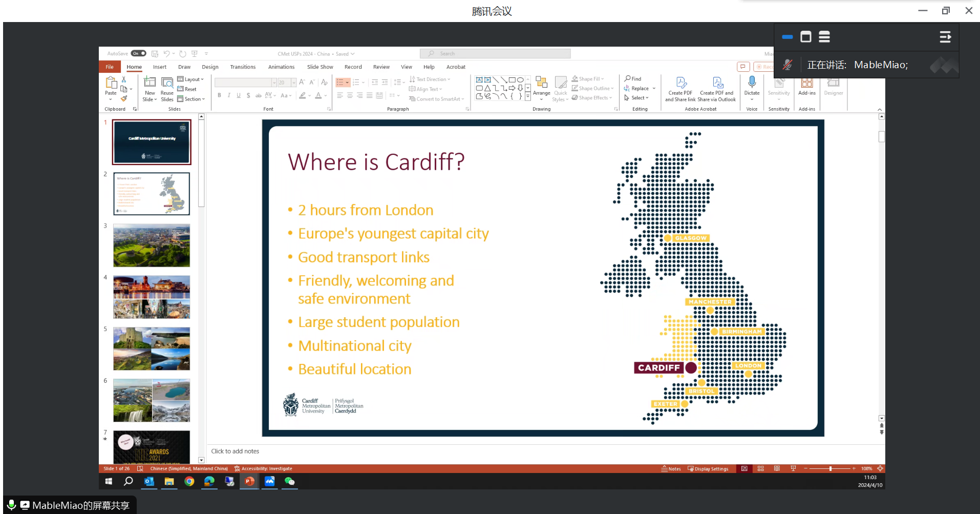This screenshot has height=514, width=980.
Task: Adjust the zoom slider in status bar
Action: pyautogui.click(x=830, y=468)
